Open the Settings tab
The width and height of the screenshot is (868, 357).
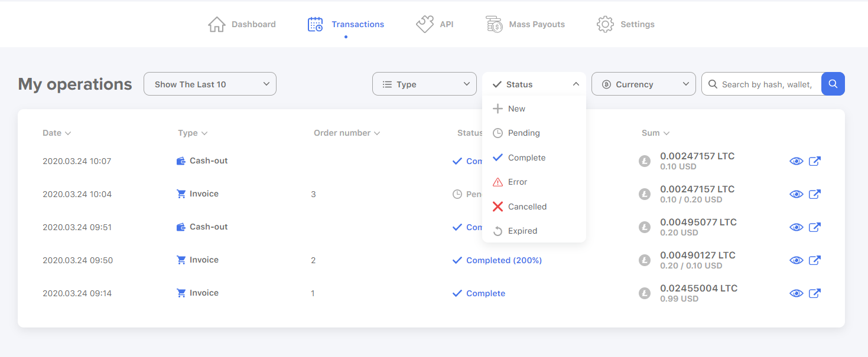pyautogui.click(x=625, y=24)
